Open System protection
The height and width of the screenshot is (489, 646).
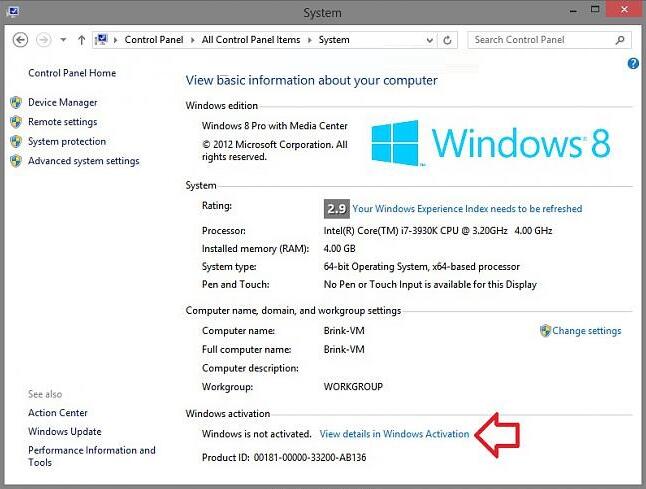coord(67,141)
